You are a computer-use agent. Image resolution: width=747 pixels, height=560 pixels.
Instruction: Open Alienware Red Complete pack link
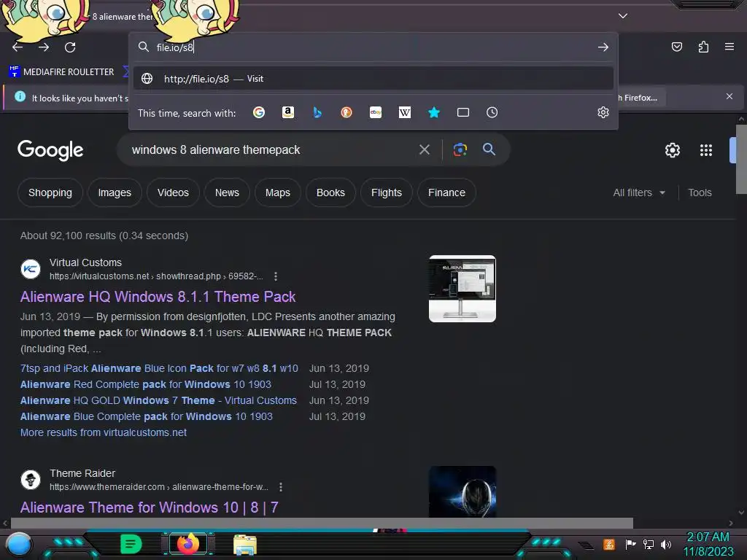145,384
